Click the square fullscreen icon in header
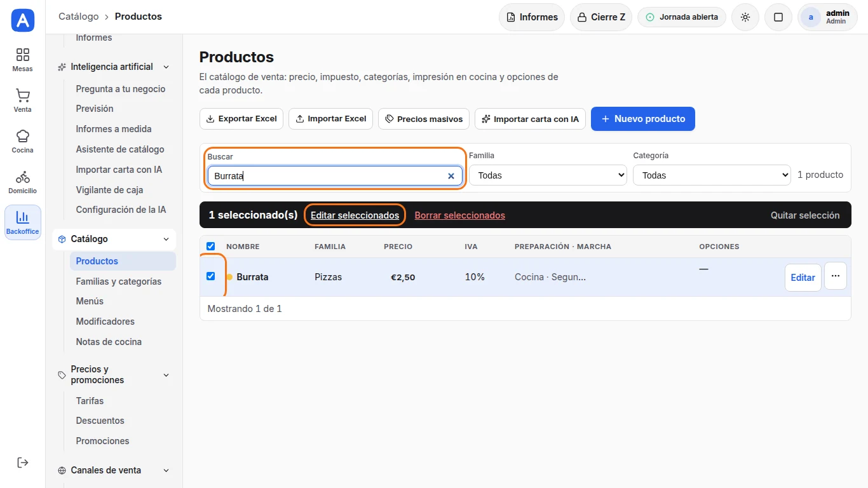Image resolution: width=868 pixels, height=488 pixels. tap(778, 17)
